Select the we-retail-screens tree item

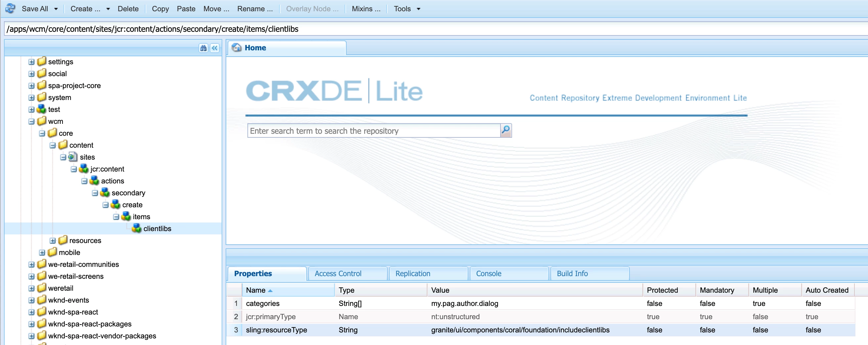[76, 276]
